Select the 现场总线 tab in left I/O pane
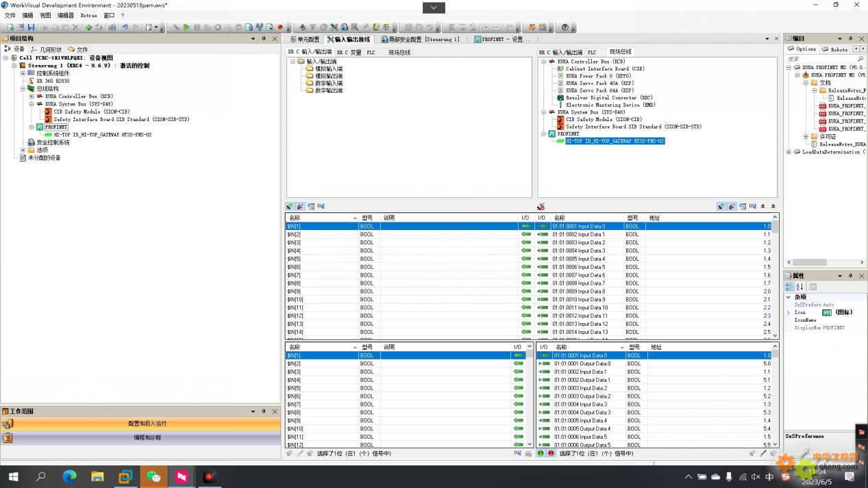 [x=399, y=52]
